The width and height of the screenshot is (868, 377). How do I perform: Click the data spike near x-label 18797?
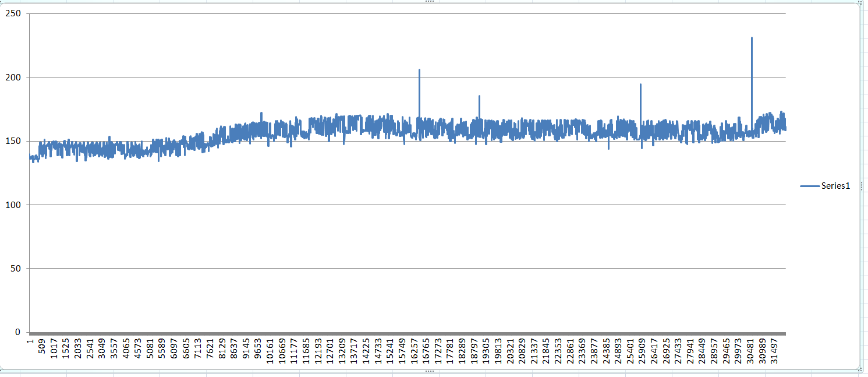pos(479,102)
